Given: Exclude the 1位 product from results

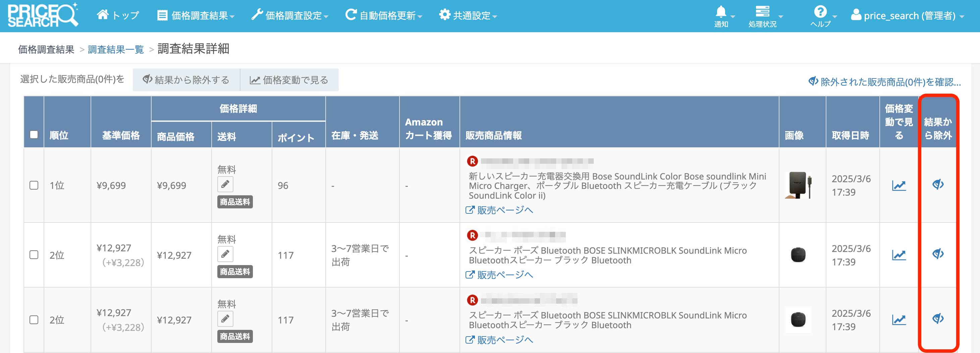Looking at the screenshot, I should [938, 185].
